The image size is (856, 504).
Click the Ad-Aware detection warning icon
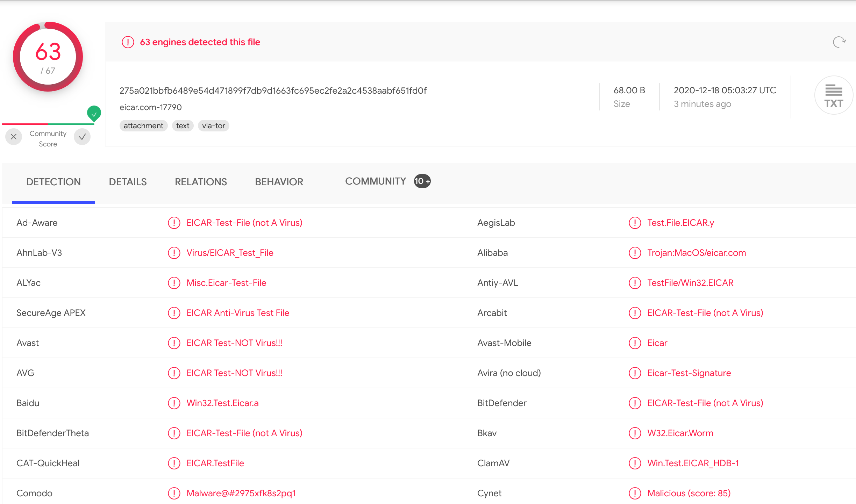coord(174,223)
